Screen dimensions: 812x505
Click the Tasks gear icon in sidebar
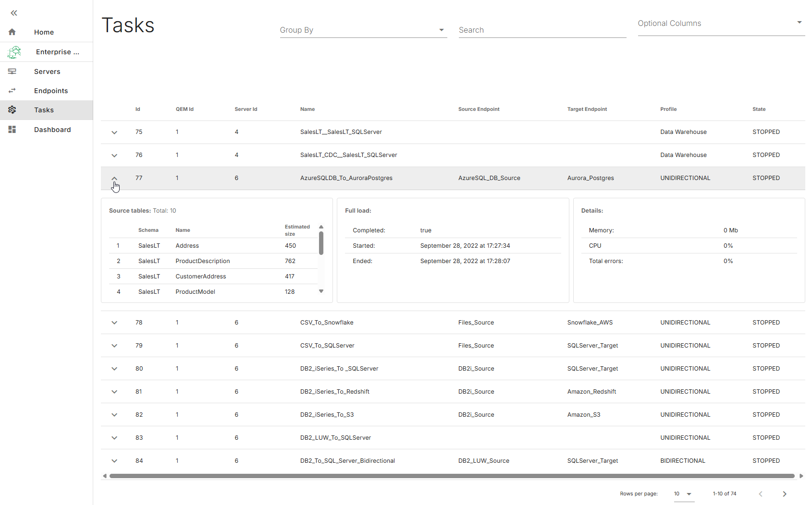[x=12, y=110]
